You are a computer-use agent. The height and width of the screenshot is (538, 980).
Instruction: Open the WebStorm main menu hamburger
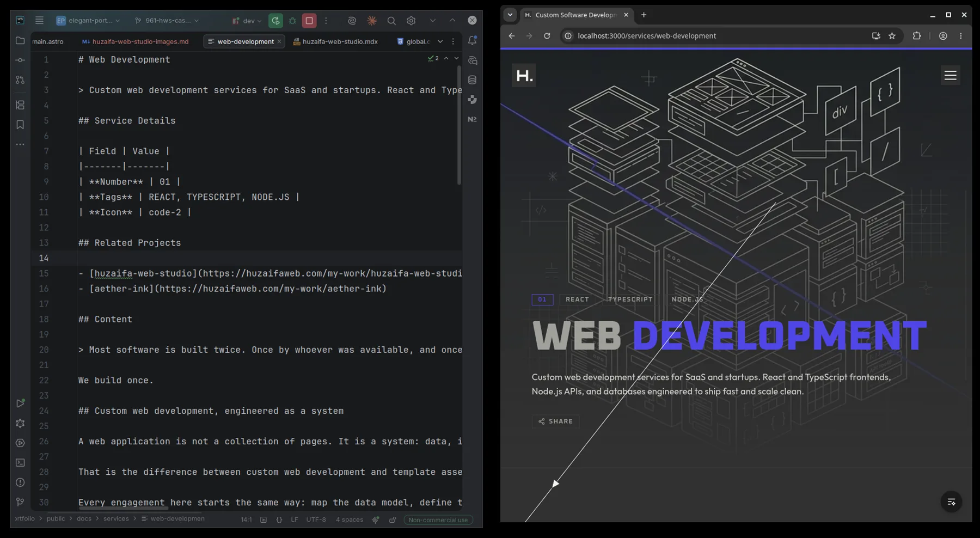(39, 20)
